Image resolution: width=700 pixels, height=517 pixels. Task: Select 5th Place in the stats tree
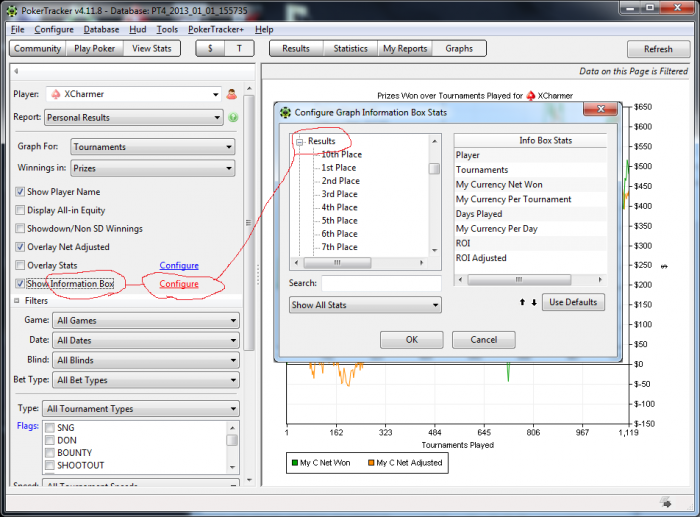point(339,221)
